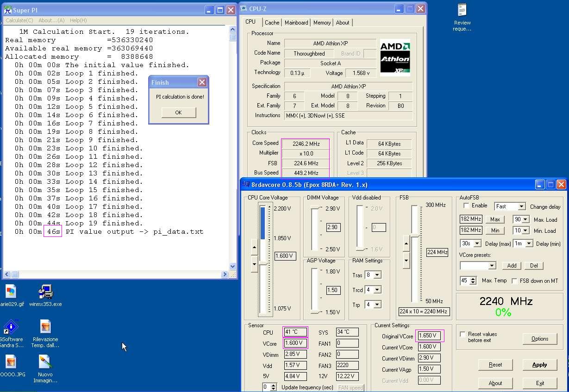Click the Del VCore preset button
The image size is (569, 392).
(x=534, y=266)
